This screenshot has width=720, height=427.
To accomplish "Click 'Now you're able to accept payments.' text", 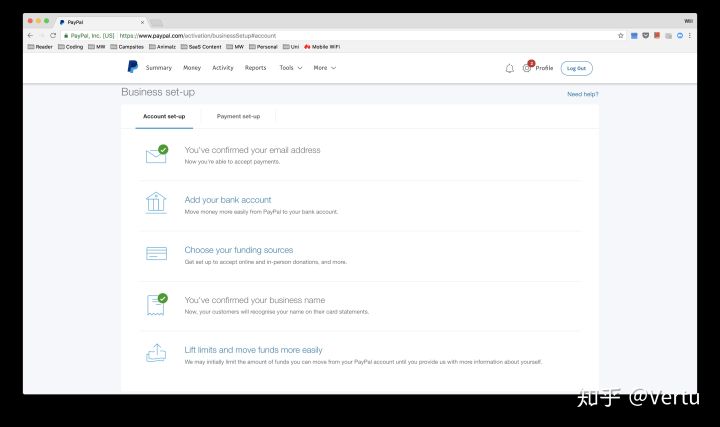I will click(232, 162).
